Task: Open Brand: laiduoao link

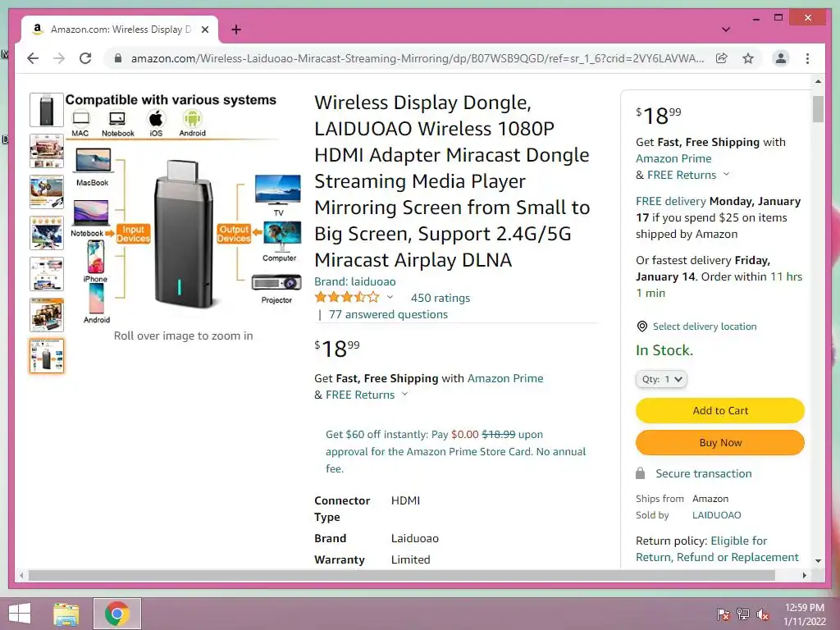Action: coord(354,281)
